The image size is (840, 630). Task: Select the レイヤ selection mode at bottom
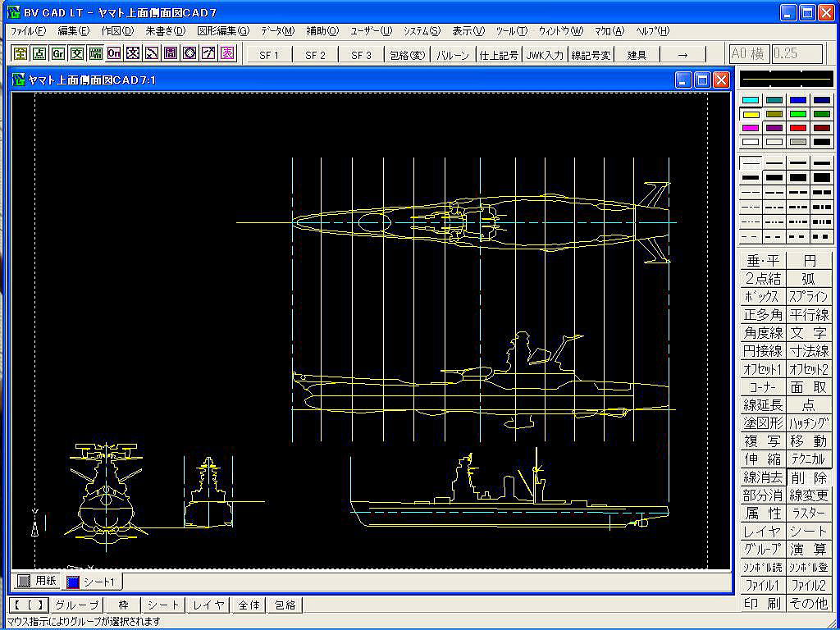tap(209, 605)
